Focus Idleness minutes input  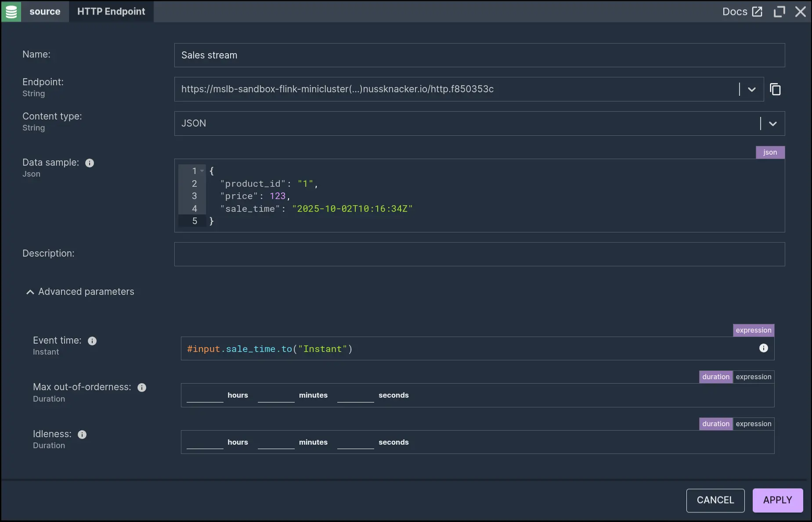point(276,442)
